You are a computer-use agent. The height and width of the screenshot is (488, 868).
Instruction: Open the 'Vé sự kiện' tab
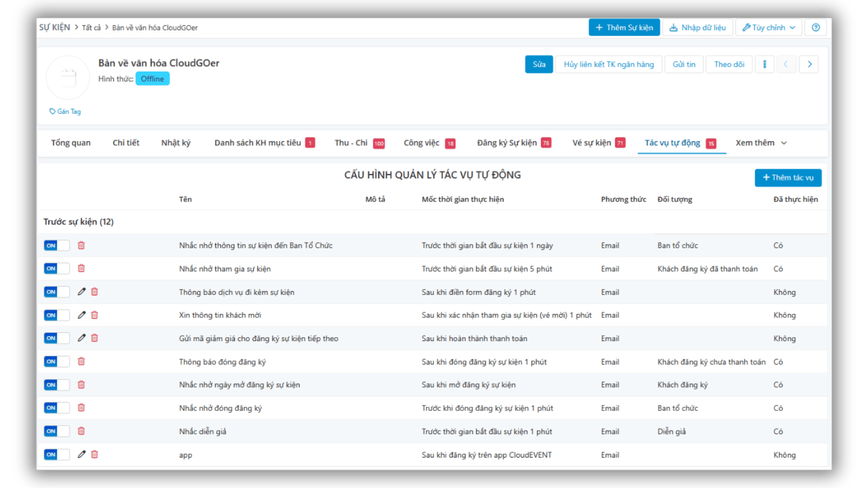point(591,143)
